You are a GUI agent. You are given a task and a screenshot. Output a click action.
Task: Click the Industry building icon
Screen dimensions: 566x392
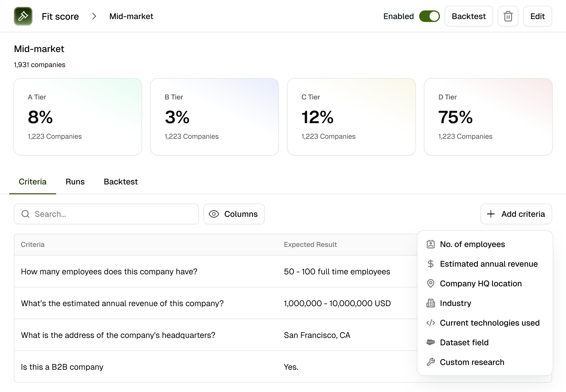click(430, 303)
